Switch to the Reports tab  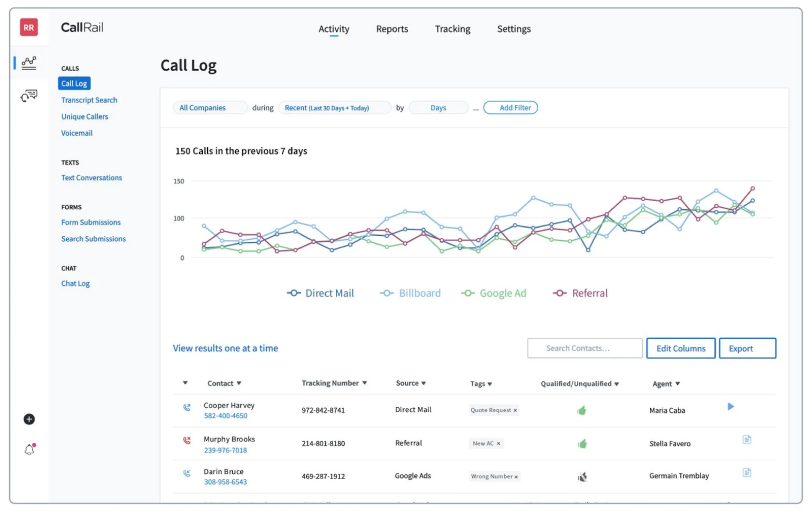392,29
